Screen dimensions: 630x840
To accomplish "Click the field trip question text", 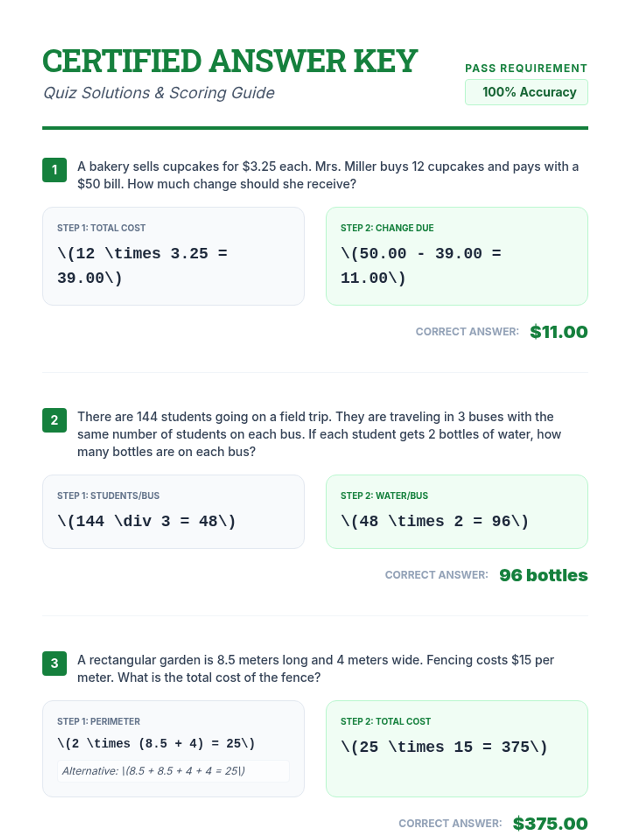I will pyautogui.click(x=319, y=434).
